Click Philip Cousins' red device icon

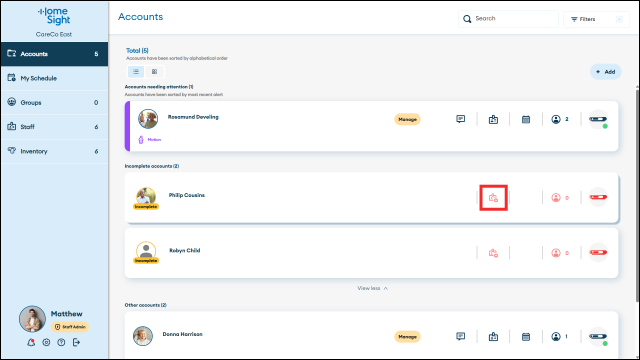point(598,197)
